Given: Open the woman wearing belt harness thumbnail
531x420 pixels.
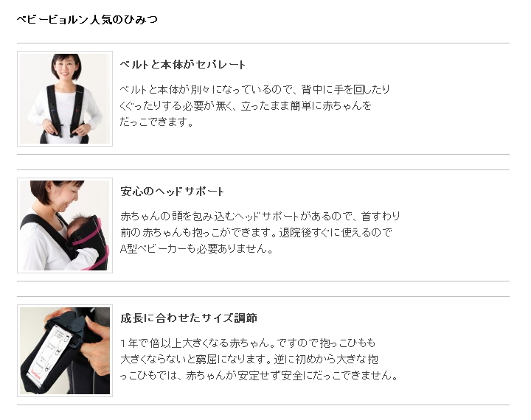Looking at the screenshot, I should [65, 99].
